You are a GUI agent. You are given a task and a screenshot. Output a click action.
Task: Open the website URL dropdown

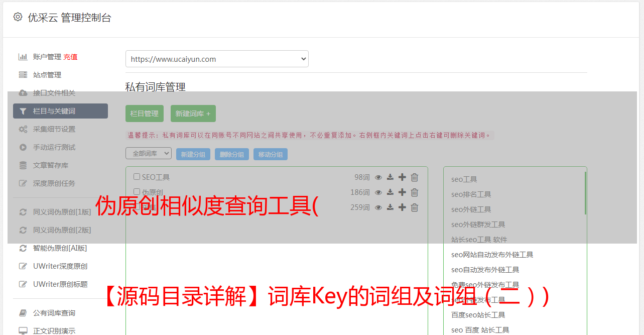[x=217, y=59]
